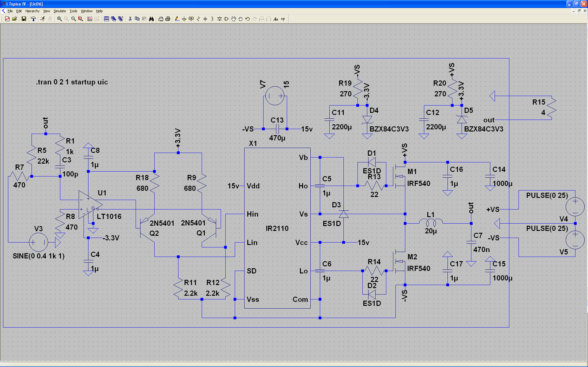Click the New Schematic toolbar icon
The height and width of the screenshot is (367, 588).
pyautogui.click(x=7, y=19)
